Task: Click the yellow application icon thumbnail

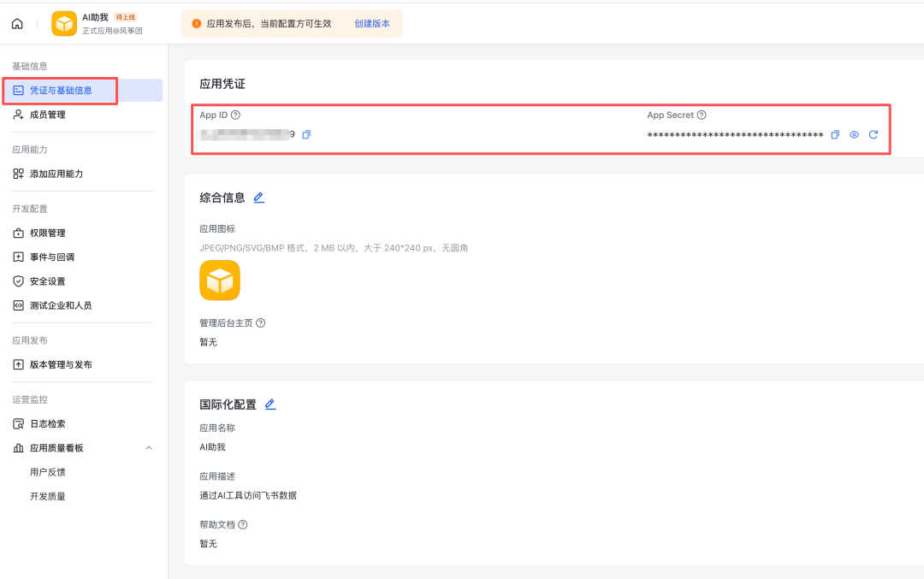Action: 219,280
